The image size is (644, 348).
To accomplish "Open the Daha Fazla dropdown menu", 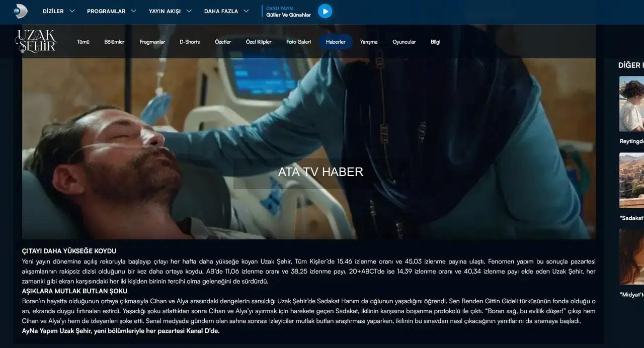I will [x=226, y=11].
